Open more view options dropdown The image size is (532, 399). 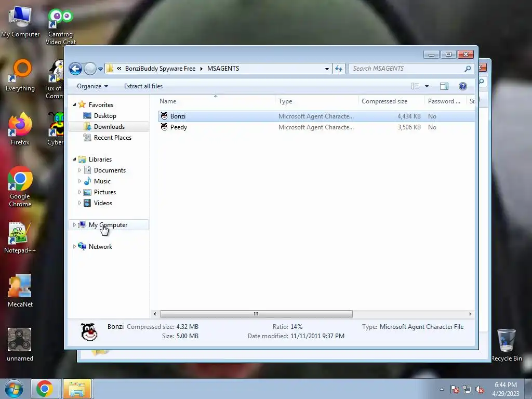(x=427, y=86)
